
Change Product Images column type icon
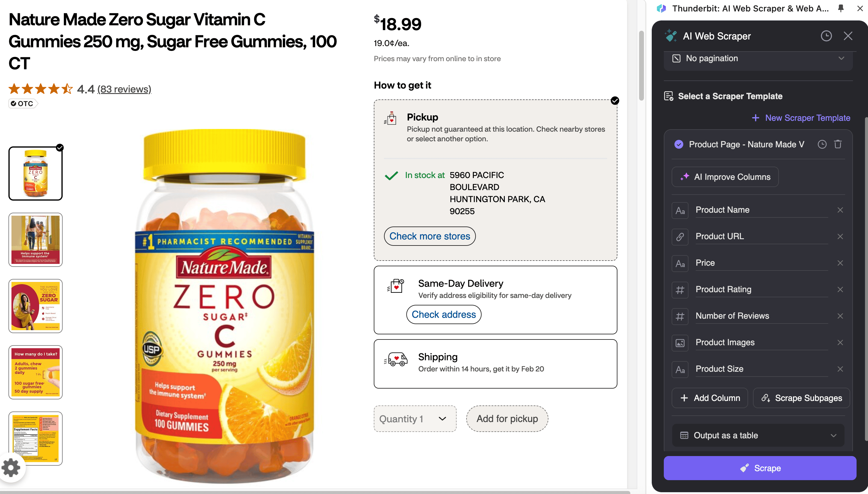[x=680, y=343]
